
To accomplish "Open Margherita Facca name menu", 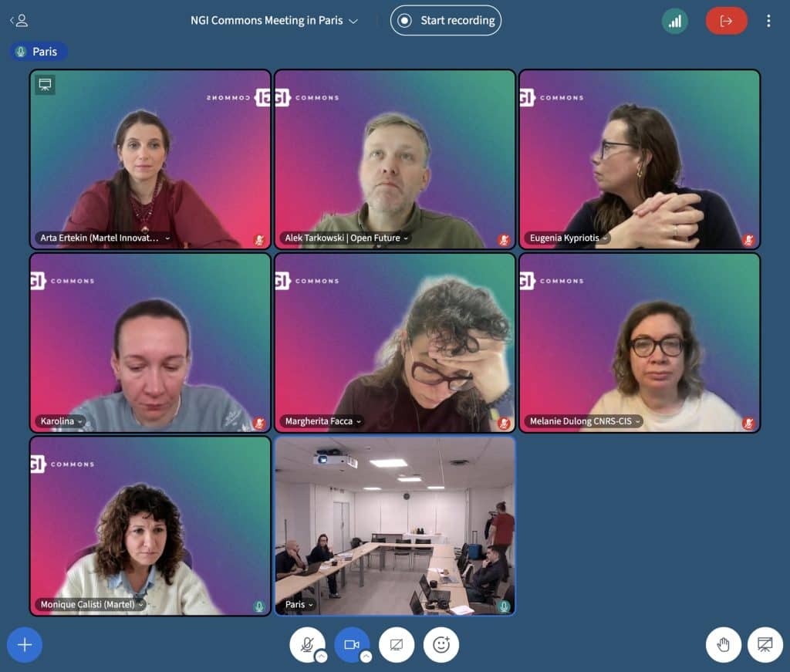I will [323, 421].
